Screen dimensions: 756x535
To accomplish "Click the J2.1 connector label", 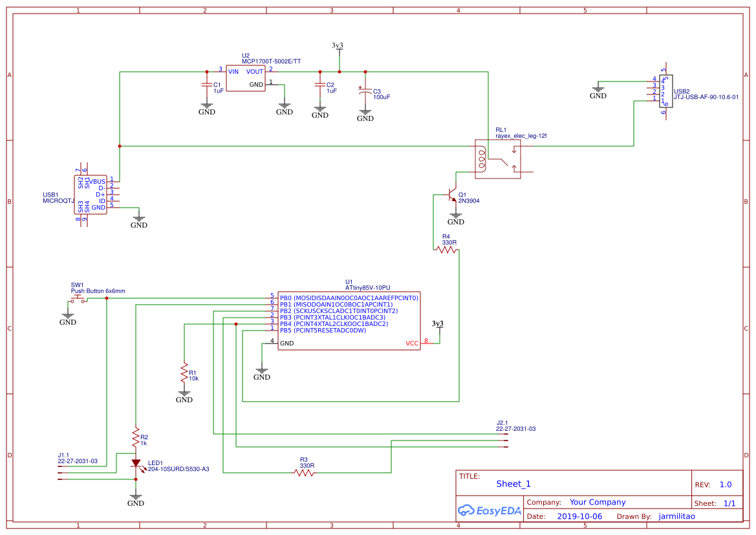I will [502, 422].
